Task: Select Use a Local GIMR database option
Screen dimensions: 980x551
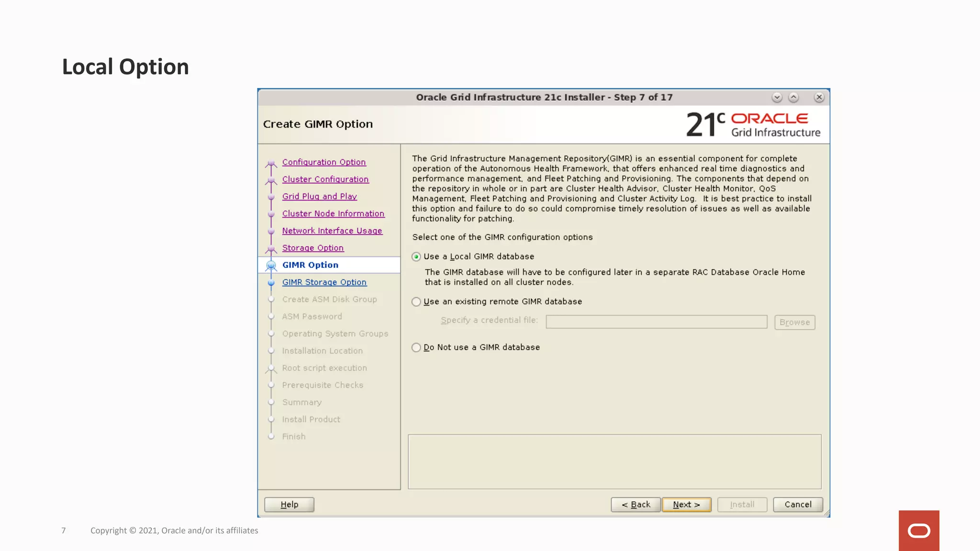Action: (x=416, y=257)
